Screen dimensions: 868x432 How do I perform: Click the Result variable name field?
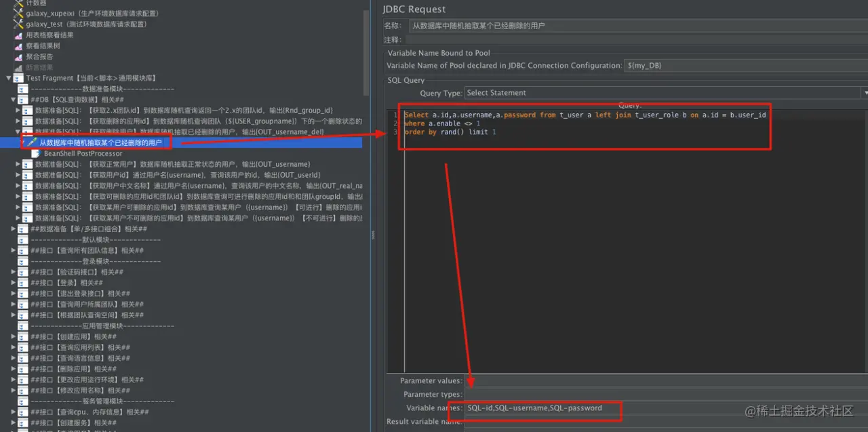(x=665, y=421)
